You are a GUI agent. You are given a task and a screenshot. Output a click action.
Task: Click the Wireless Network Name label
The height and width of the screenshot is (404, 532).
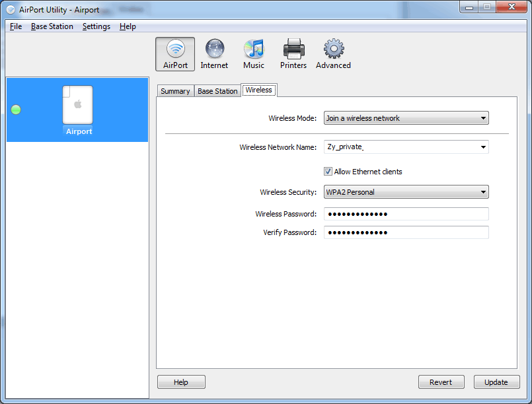[x=278, y=147]
